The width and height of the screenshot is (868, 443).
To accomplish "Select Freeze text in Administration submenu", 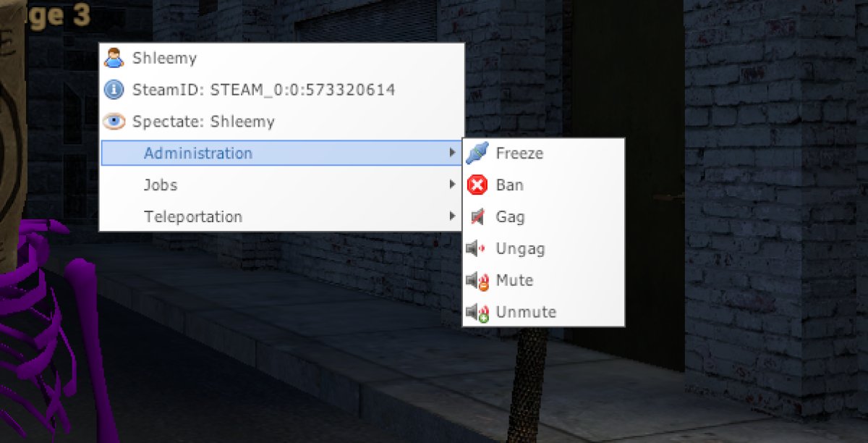I will (x=519, y=153).
